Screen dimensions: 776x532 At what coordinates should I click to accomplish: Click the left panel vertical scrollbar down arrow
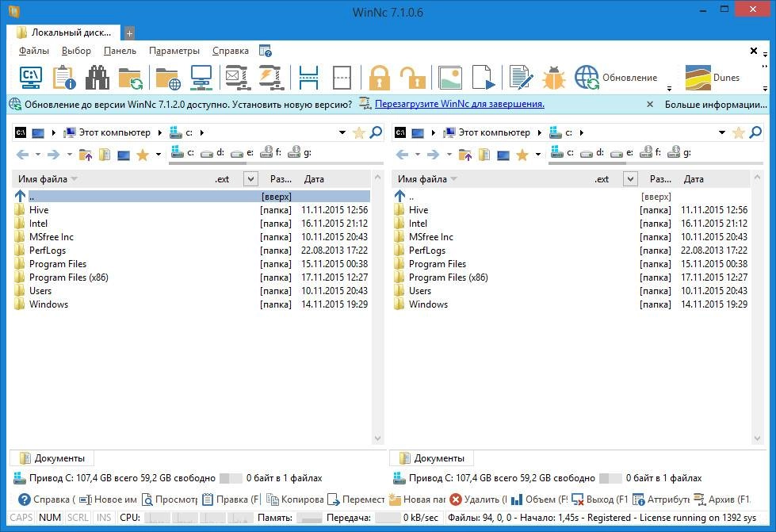[377, 438]
